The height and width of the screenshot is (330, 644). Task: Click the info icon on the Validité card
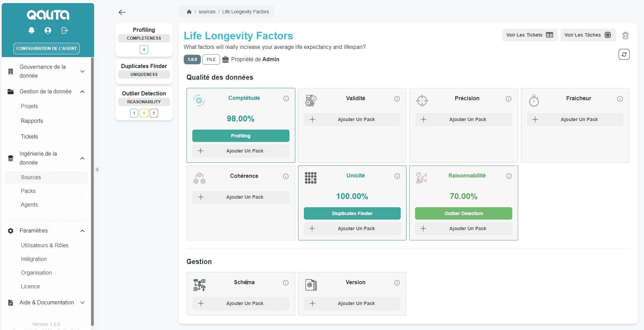(x=397, y=98)
